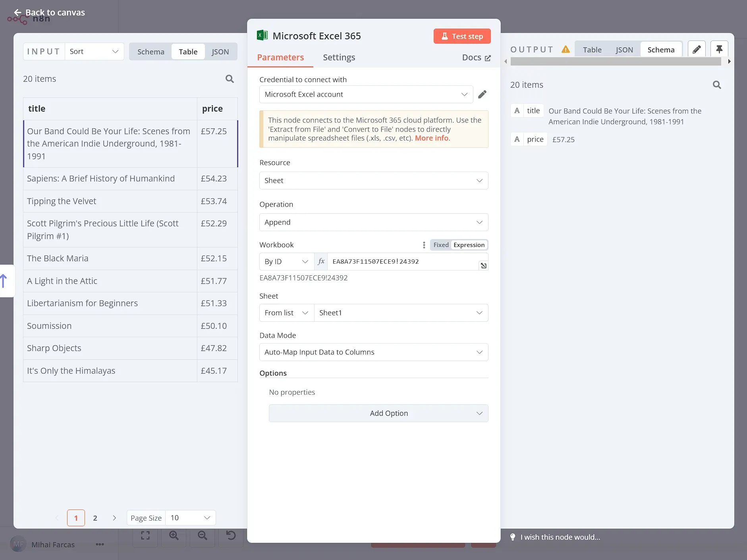Open the Workbook field three-dot options menu
The width and height of the screenshot is (747, 560).
[x=424, y=245]
